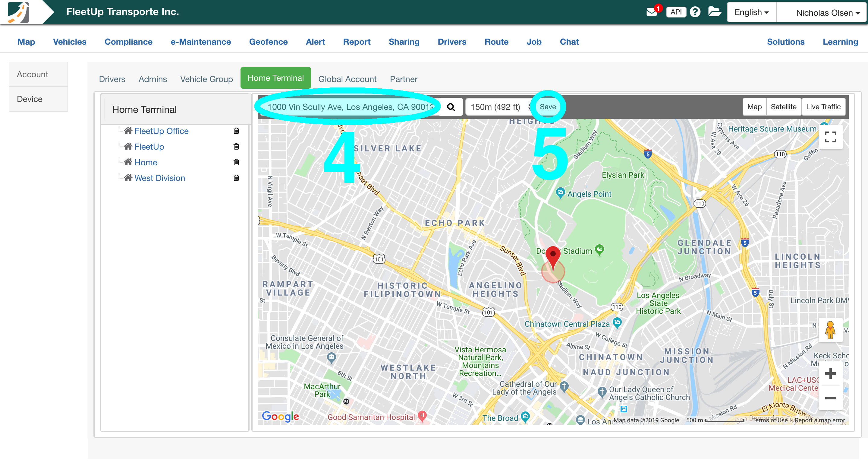Image resolution: width=868 pixels, height=476 pixels.
Task: Open the Google logo link on map
Action: (x=280, y=416)
